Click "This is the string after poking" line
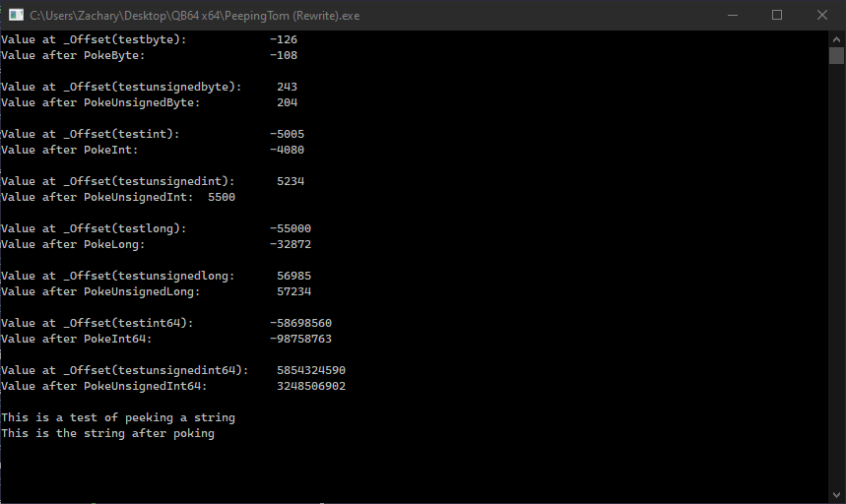This screenshot has width=846, height=504. (107, 433)
